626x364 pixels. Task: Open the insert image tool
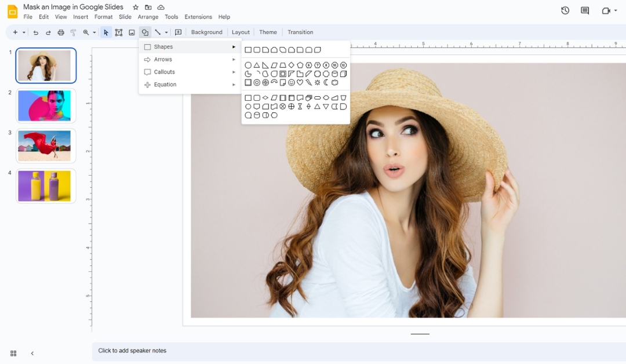point(132,32)
